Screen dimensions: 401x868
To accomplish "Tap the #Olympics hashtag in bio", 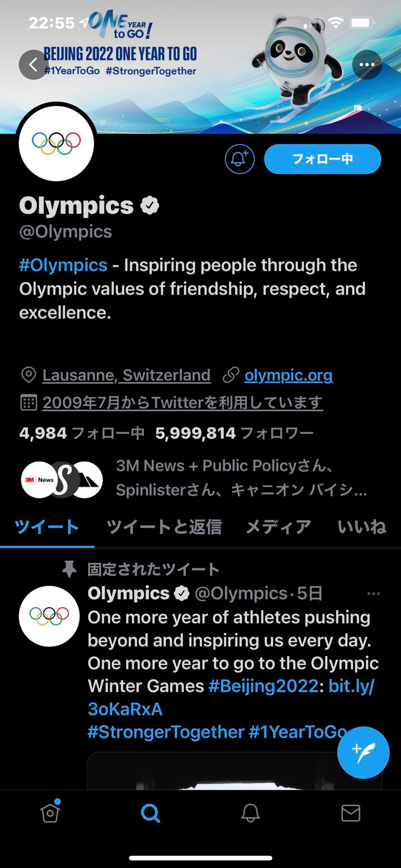I will coord(63,265).
